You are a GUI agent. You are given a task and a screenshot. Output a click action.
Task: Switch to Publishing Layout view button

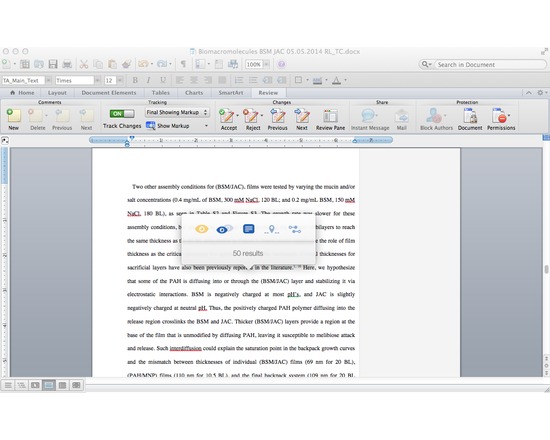(35, 385)
